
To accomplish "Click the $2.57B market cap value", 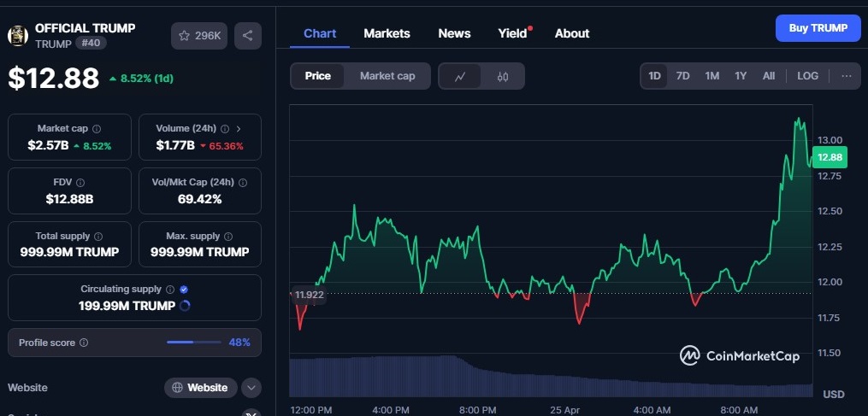I will tap(48, 145).
